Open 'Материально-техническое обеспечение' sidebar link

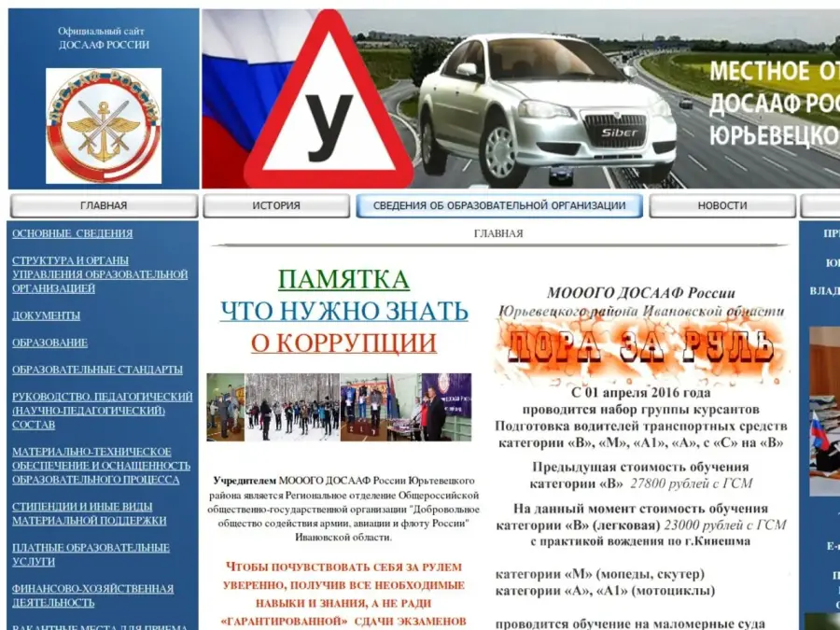click(x=101, y=466)
